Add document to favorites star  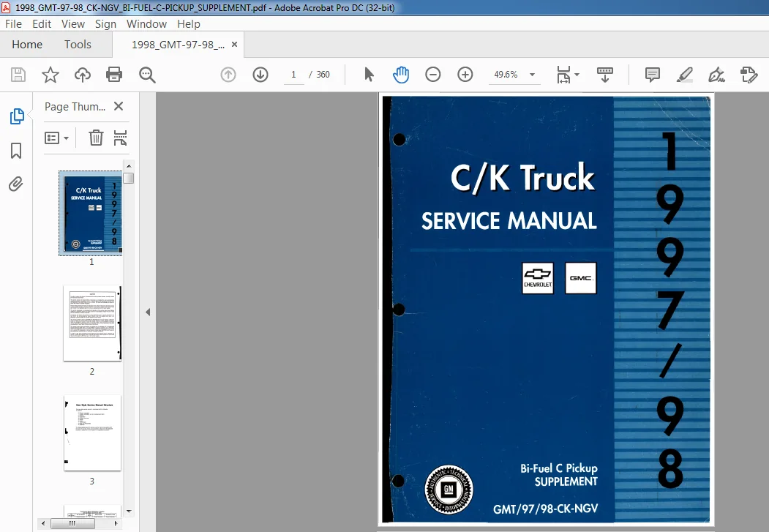(50, 75)
